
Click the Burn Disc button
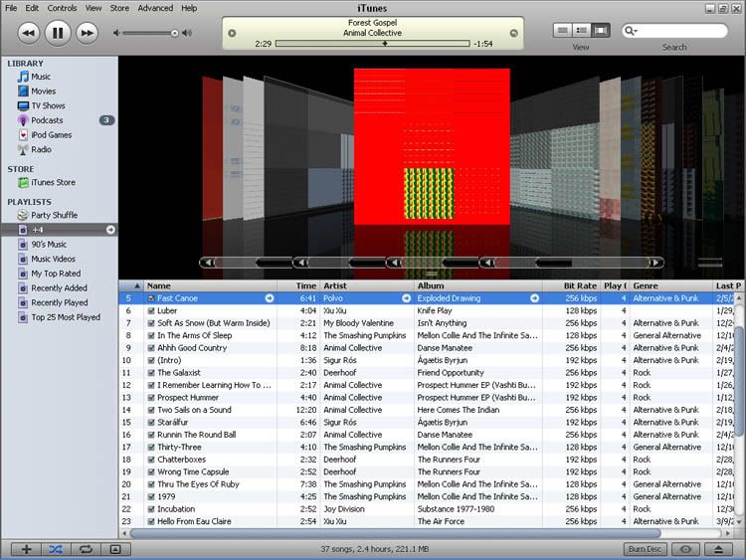point(645,549)
